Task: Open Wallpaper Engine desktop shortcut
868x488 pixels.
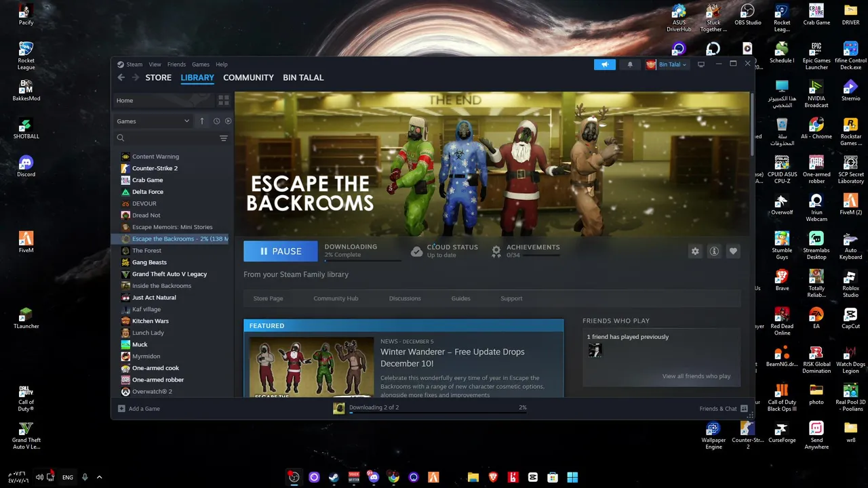Action: click(713, 435)
